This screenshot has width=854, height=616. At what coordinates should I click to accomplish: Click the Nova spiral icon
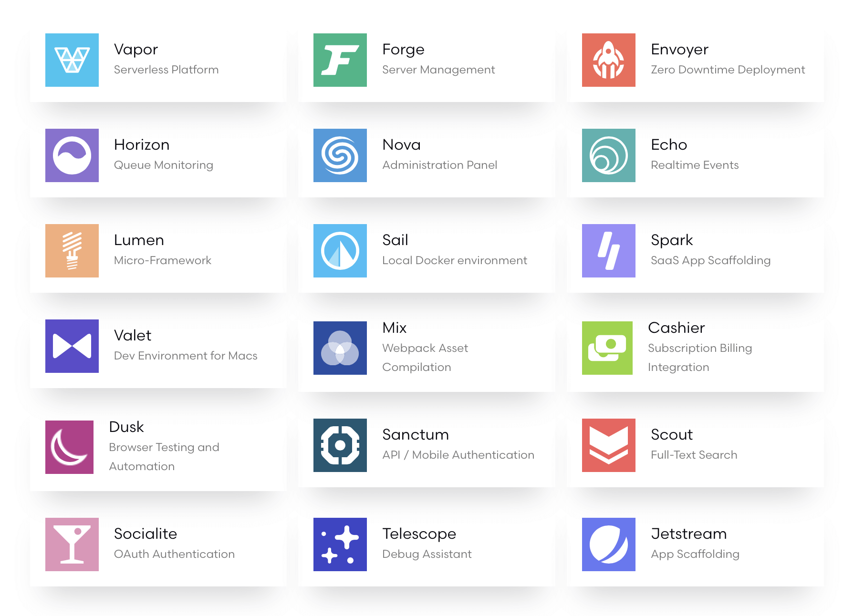pyautogui.click(x=340, y=155)
